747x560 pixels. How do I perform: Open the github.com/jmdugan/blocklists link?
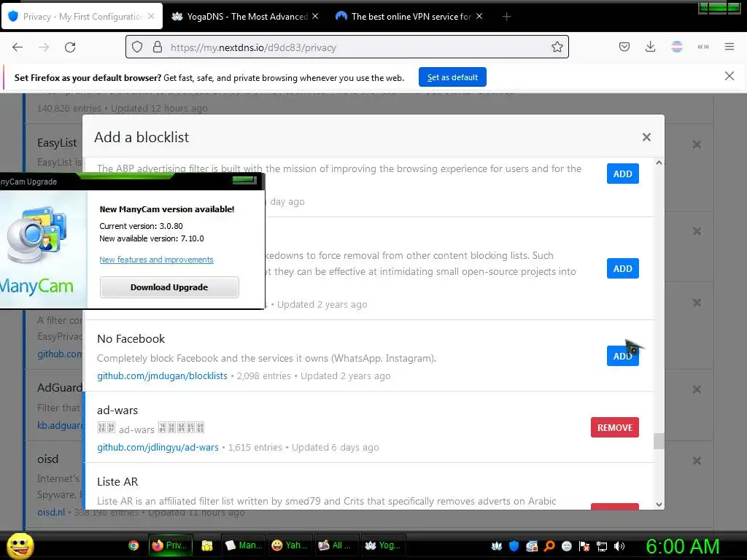point(162,376)
